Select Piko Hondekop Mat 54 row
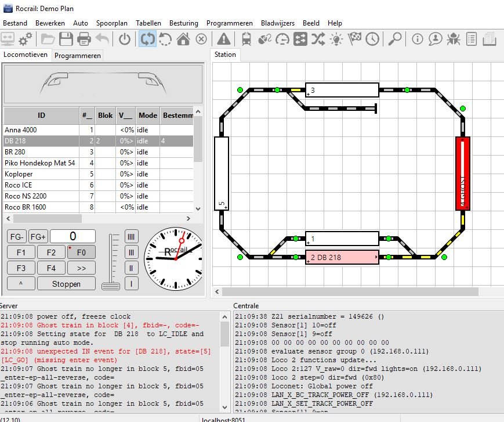This screenshot has height=422, width=504. pyautogui.click(x=99, y=163)
